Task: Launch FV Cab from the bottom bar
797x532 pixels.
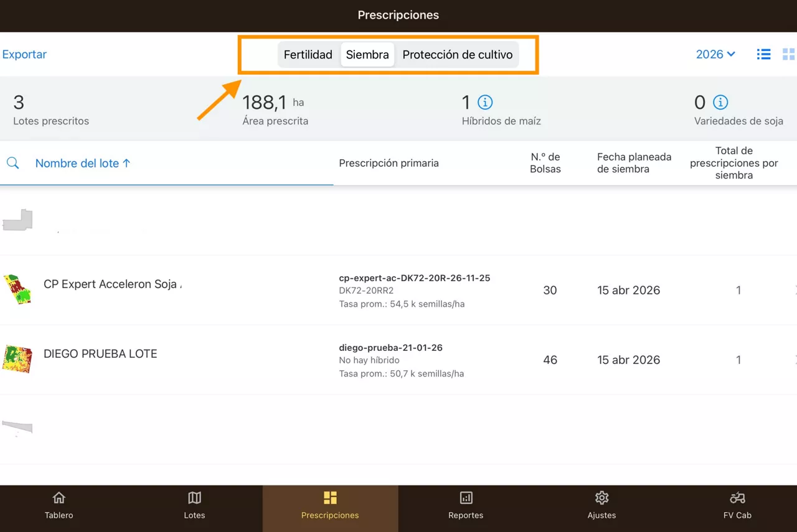Action: (x=737, y=505)
